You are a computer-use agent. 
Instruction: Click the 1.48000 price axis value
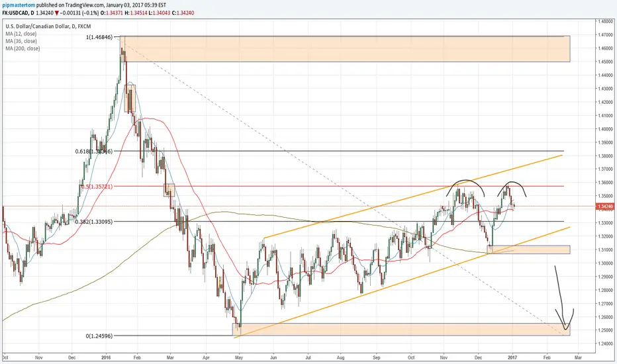tap(606, 21)
